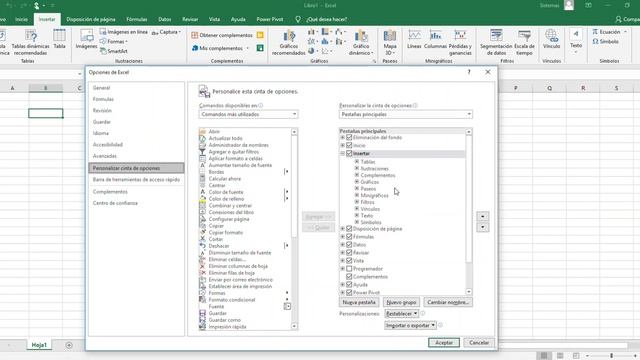The height and width of the screenshot is (360, 640).
Task: Select the Hoja1 sheet tab
Action: [39, 345]
